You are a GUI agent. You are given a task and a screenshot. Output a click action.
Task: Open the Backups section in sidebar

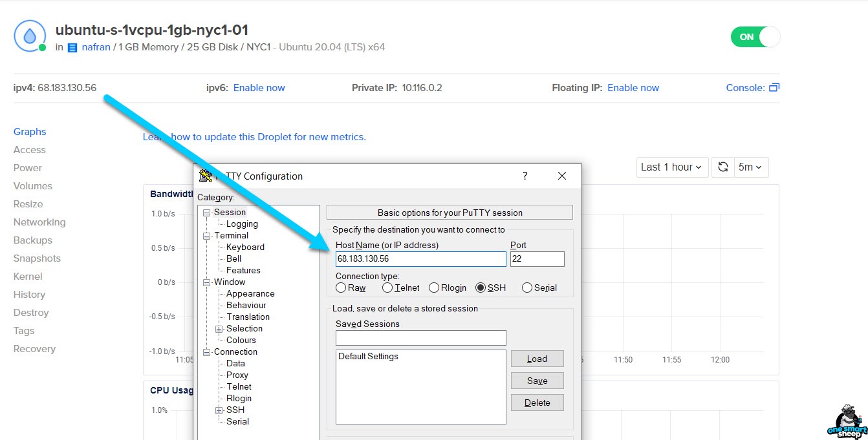pyautogui.click(x=33, y=240)
